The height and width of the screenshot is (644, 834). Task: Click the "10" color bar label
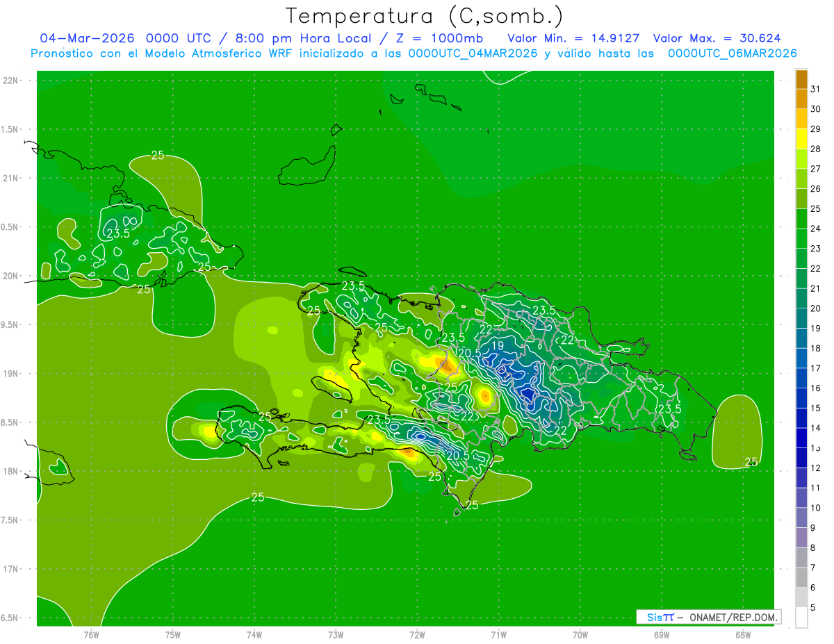coord(815,507)
